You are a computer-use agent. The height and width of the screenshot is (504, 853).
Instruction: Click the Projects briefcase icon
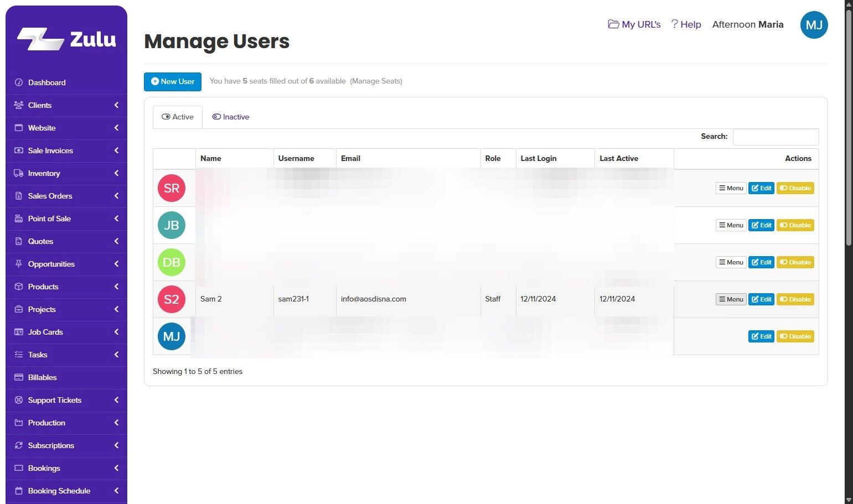point(18,309)
